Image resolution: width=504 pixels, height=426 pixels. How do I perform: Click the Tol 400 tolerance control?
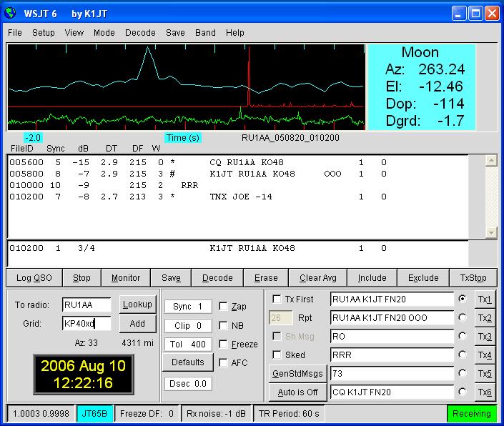pos(187,345)
